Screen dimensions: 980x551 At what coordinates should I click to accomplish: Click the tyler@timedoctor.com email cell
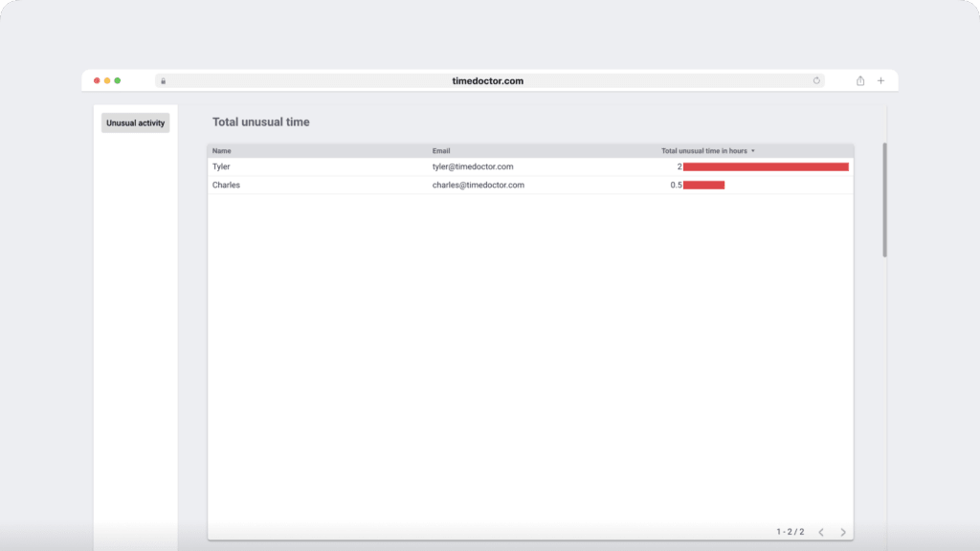coord(473,166)
